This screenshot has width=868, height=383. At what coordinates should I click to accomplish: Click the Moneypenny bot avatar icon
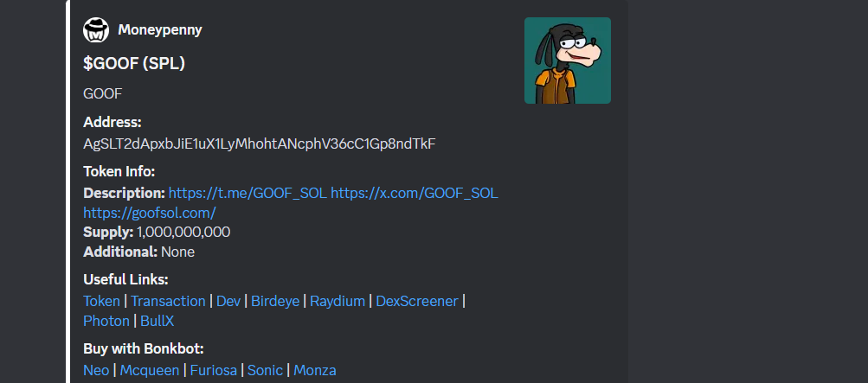pyautogui.click(x=96, y=30)
